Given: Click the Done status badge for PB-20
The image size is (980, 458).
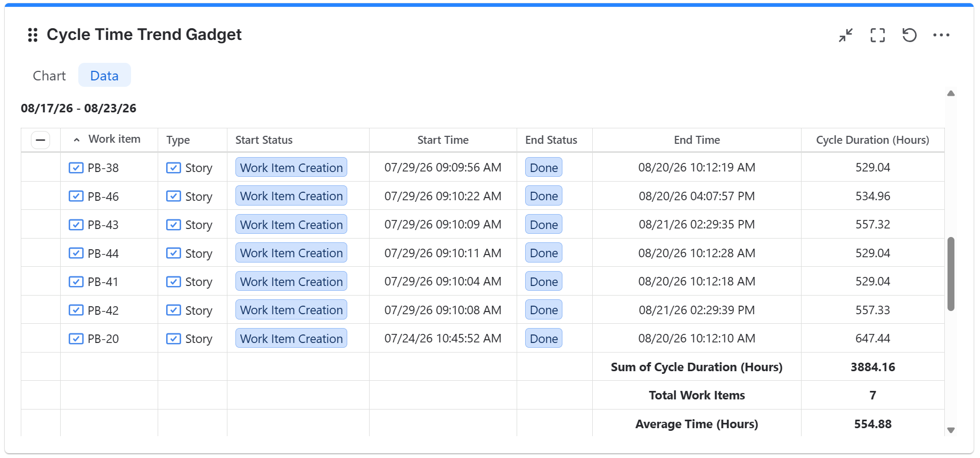Looking at the screenshot, I should (x=544, y=338).
